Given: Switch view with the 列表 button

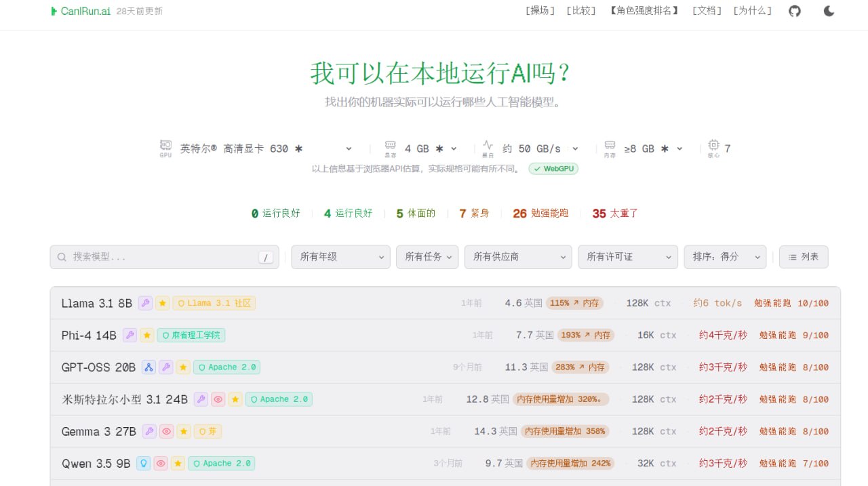Looking at the screenshot, I should pos(804,257).
